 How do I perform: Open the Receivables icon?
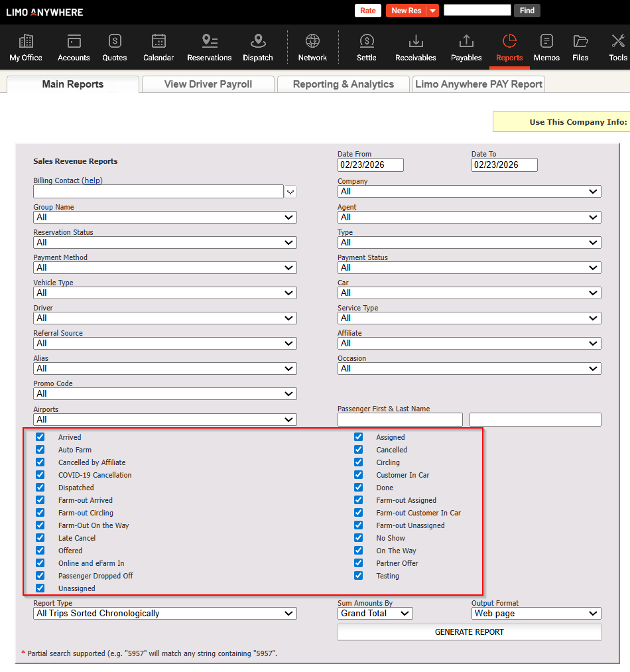(x=415, y=47)
